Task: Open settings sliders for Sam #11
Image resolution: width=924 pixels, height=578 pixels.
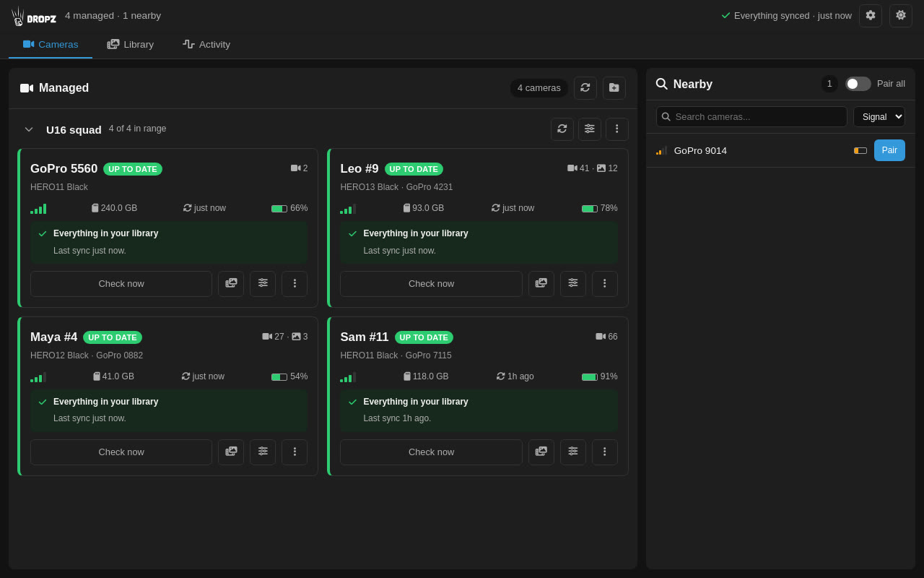Action: pyautogui.click(x=573, y=452)
